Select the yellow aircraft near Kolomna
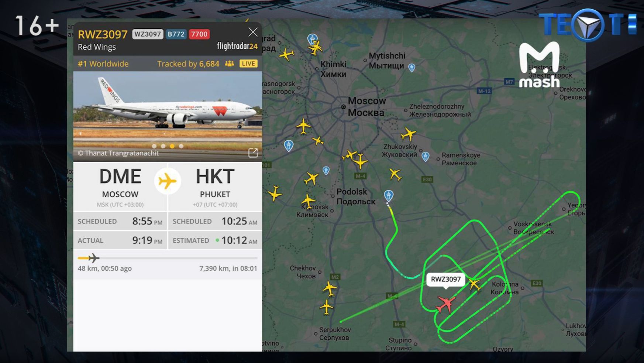The width and height of the screenshot is (644, 363). (475, 284)
